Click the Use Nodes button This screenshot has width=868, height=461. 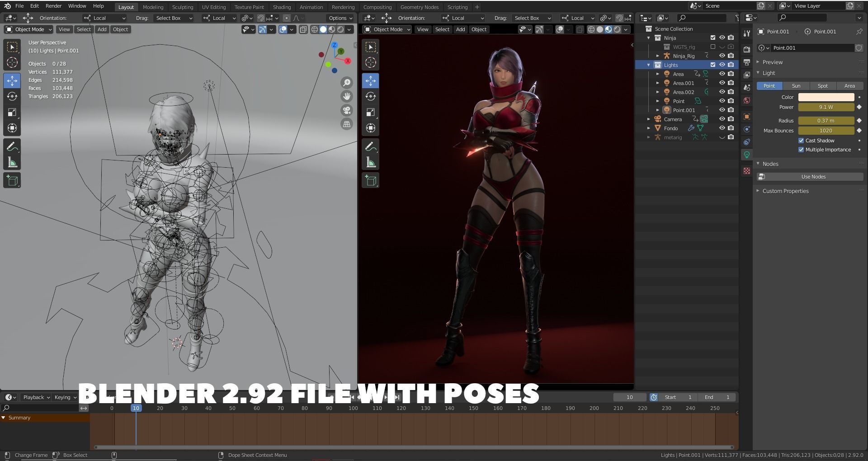pos(810,177)
